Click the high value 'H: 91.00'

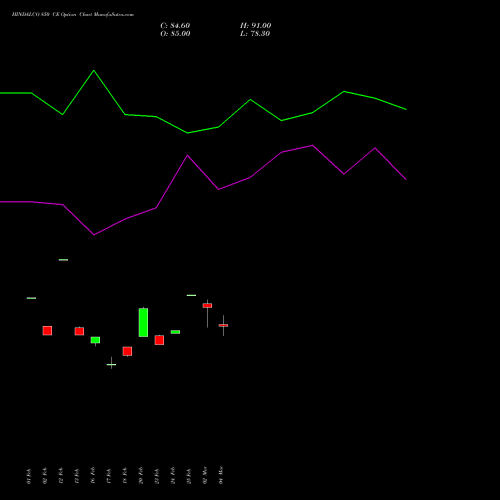point(256,26)
